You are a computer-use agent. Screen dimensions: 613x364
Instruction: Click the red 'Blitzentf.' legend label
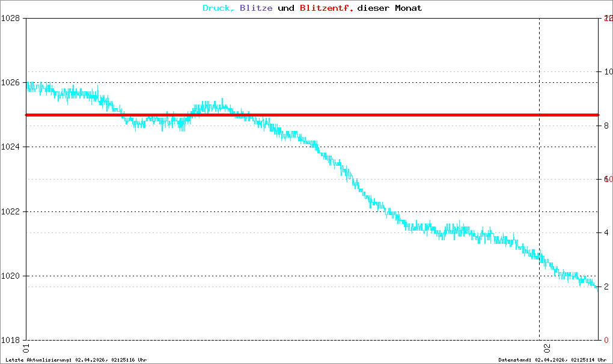[x=326, y=8]
